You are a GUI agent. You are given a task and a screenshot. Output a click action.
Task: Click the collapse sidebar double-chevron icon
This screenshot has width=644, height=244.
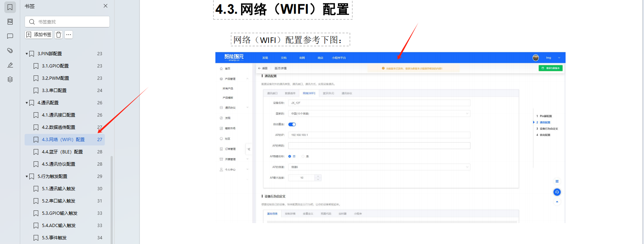pyautogui.click(x=249, y=149)
